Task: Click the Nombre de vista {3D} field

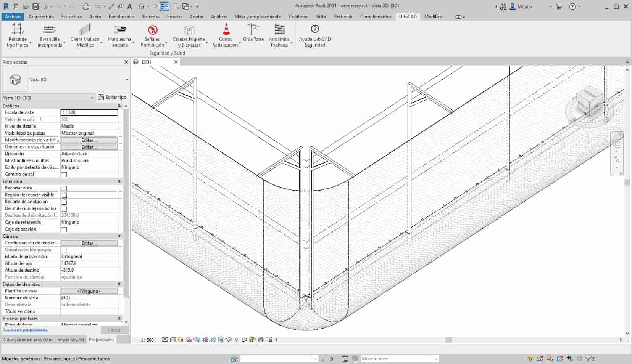Action: [89, 298]
